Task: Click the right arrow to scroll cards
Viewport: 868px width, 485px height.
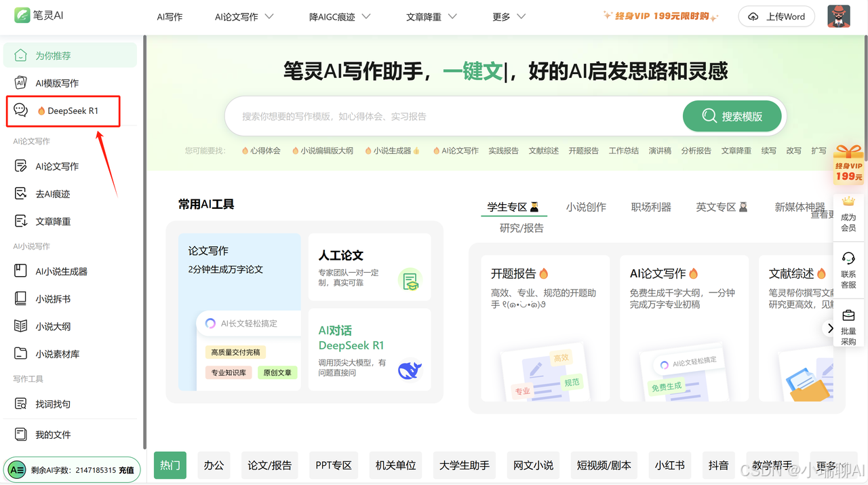Action: [830, 328]
